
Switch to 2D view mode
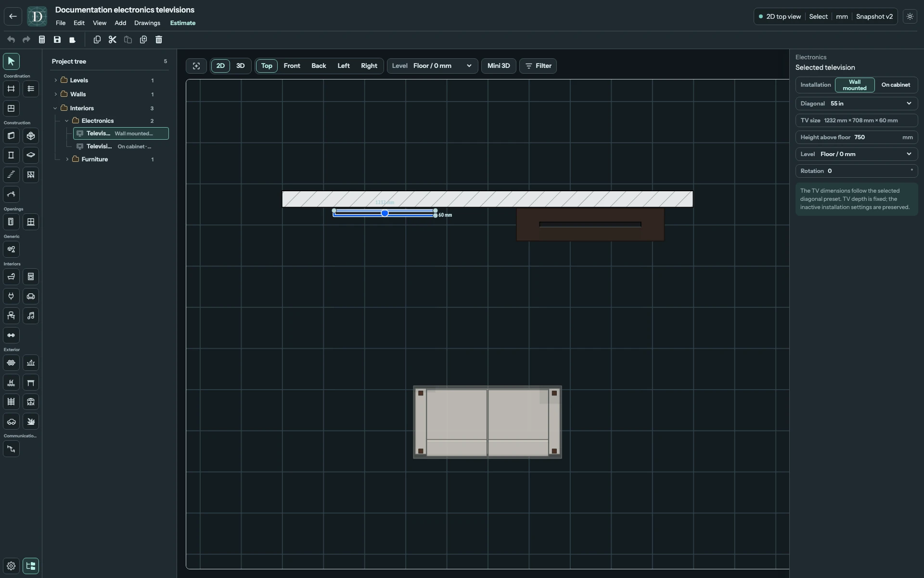(x=220, y=66)
